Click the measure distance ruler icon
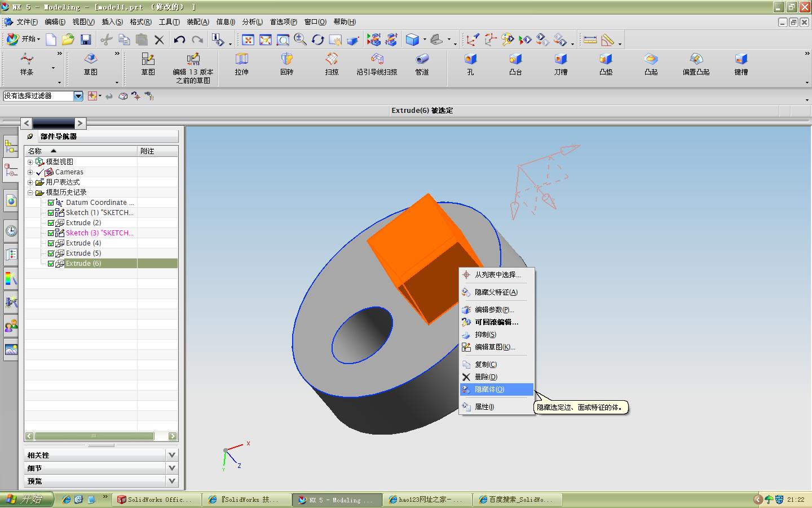The width and height of the screenshot is (812, 508). (x=590, y=40)
